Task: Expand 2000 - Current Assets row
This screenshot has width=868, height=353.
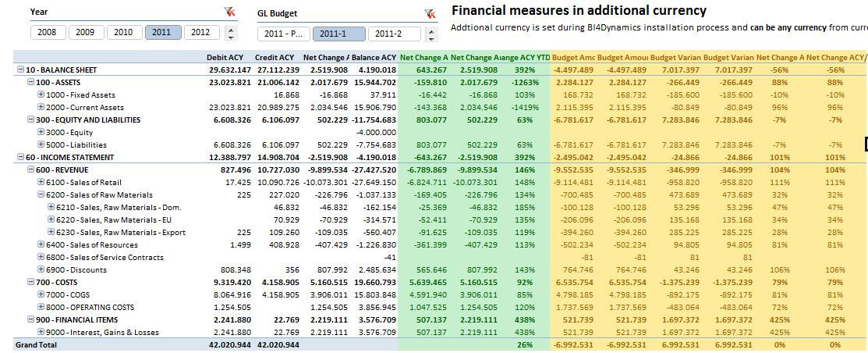Action: [x=41, y=107]
